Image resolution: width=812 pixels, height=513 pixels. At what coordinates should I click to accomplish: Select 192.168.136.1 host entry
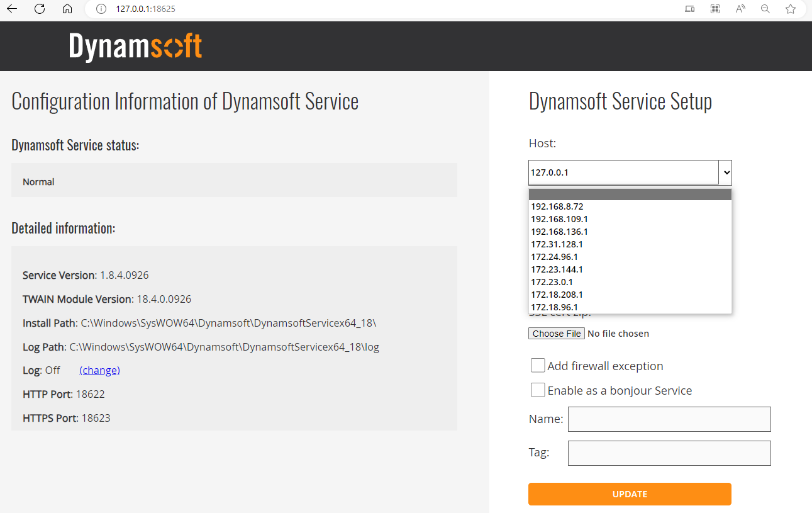point(559,232)
